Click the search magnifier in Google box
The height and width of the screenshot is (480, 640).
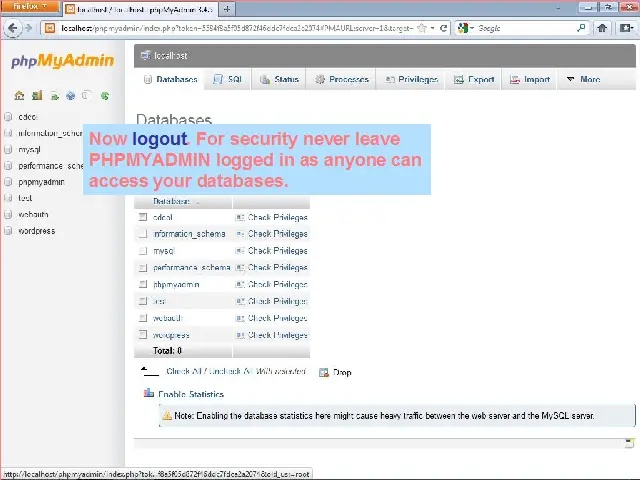[581, 28]
